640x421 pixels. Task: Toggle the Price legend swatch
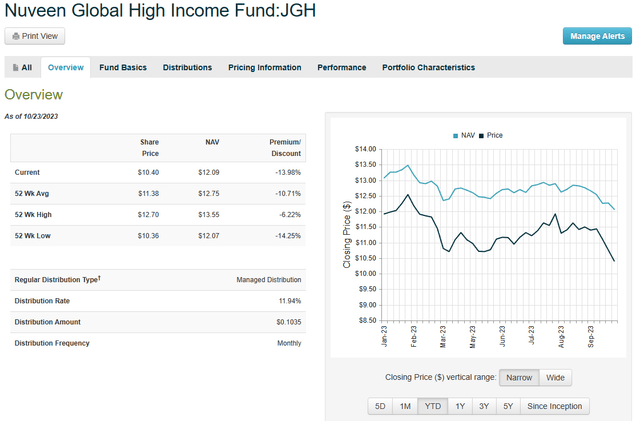click(482, 135)
